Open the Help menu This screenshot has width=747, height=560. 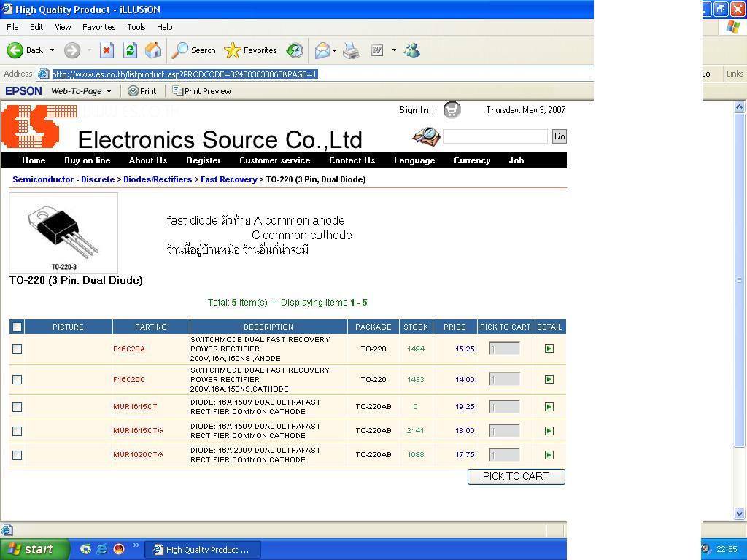click(x=164, y=27)
